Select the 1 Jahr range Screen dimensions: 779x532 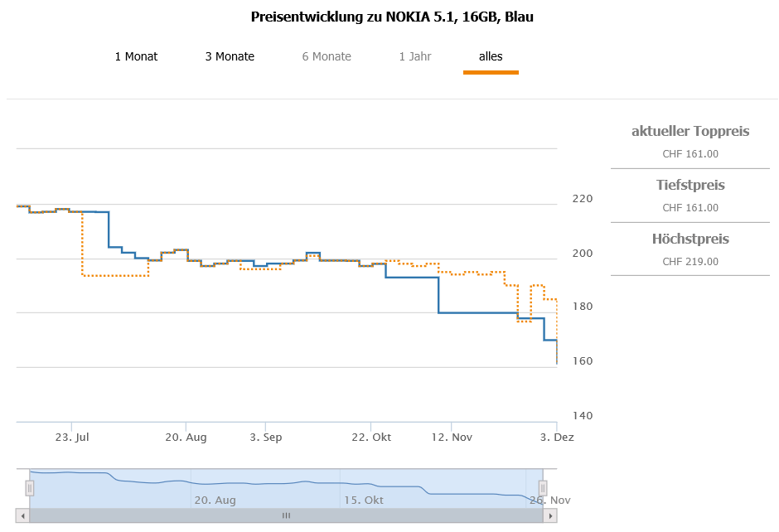414,56
